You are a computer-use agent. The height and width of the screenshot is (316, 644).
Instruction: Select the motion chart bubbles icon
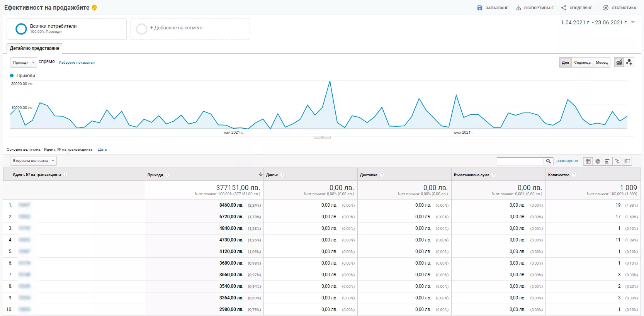tap(629, 62)
